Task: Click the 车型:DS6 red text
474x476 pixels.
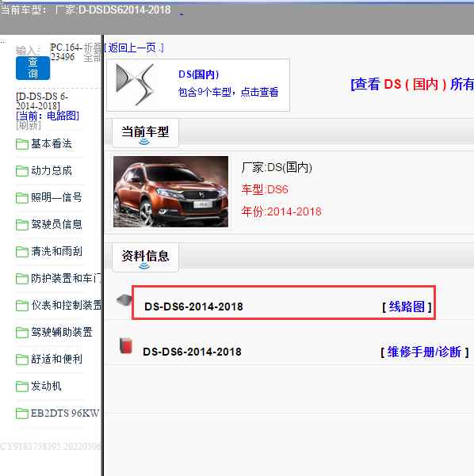Action: [x=265, y=189]
